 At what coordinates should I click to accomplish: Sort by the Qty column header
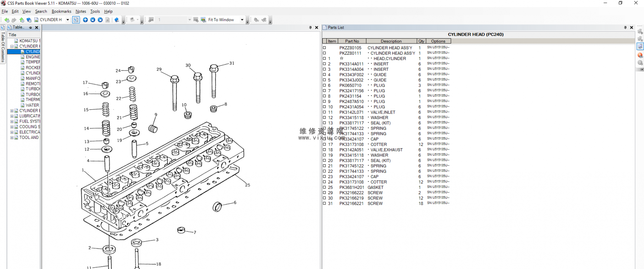pos(421,41)
